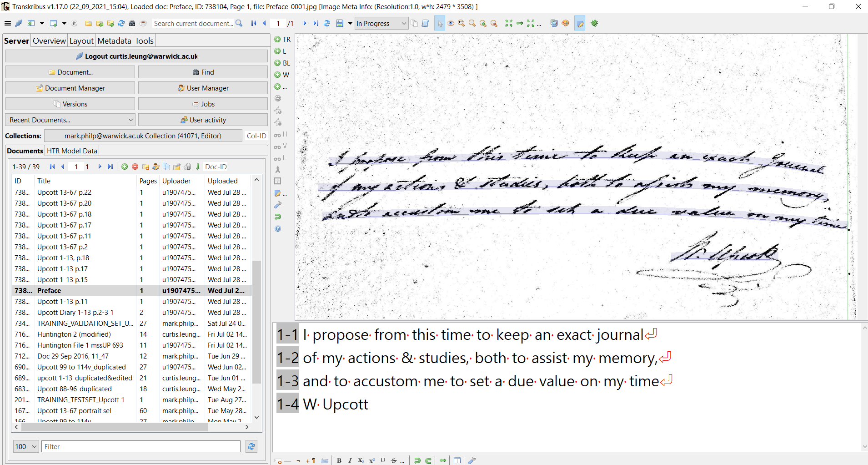Open the page size 100 dropdown
The width and height of the screenshot is (868, 465).
[25, 447]
